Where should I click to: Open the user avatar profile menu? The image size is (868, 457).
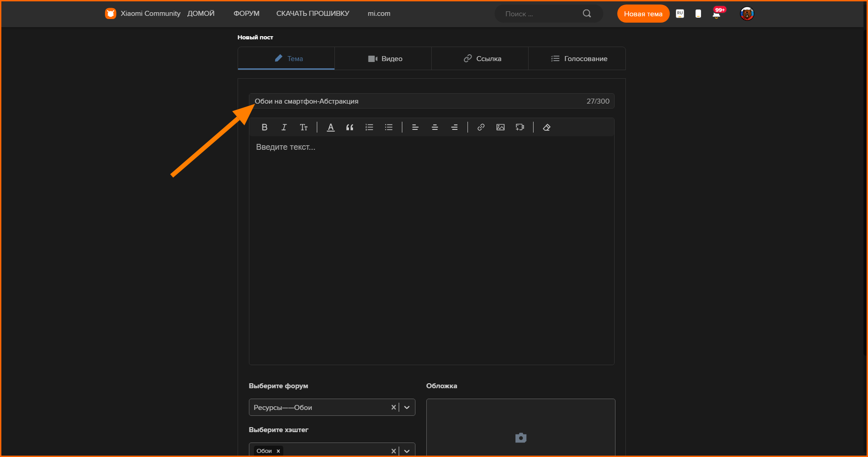click(x=747, y=14)
